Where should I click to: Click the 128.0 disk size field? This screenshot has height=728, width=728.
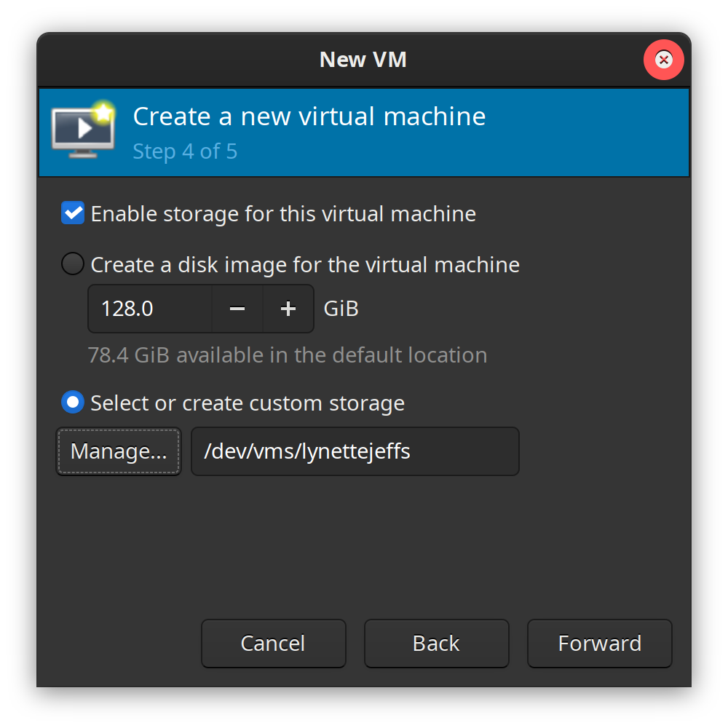coord(151,309)
